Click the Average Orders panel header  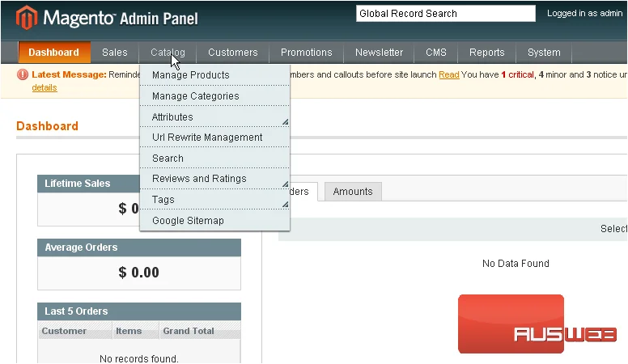(x=139, y=248)
